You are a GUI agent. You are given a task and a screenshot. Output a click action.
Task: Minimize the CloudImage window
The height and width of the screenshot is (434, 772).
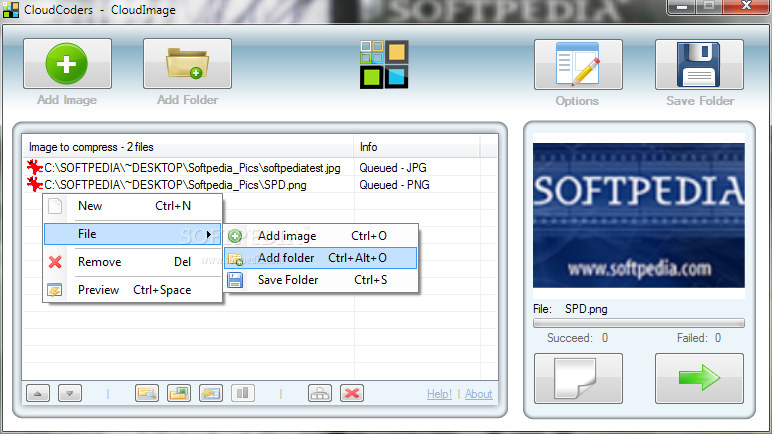point(682,7)
